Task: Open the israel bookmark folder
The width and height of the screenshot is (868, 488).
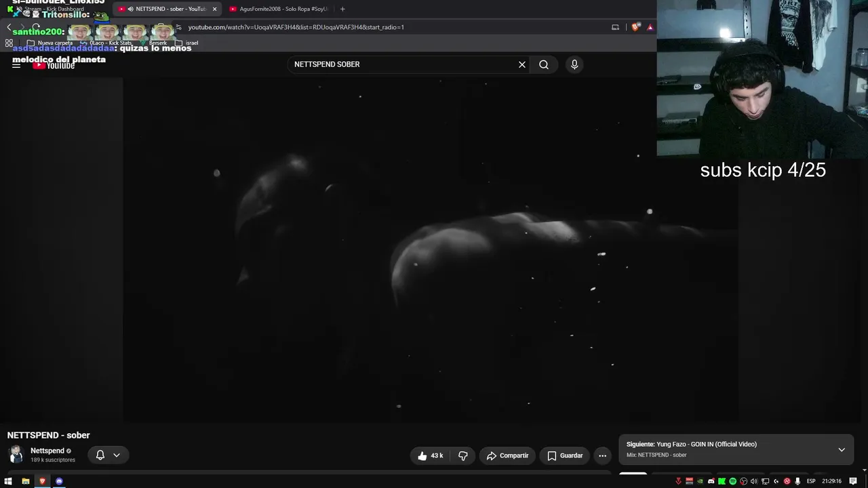Action: 187,43
